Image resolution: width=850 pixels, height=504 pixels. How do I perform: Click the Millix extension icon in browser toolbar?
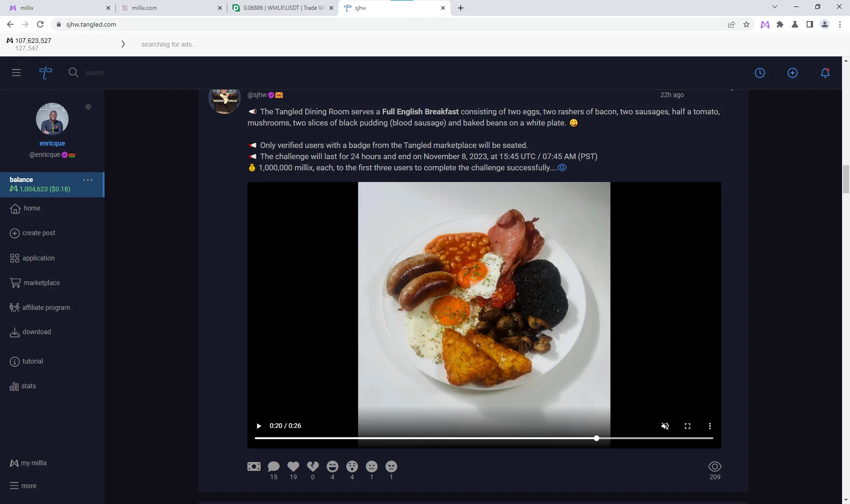click(x=765, y=24)
